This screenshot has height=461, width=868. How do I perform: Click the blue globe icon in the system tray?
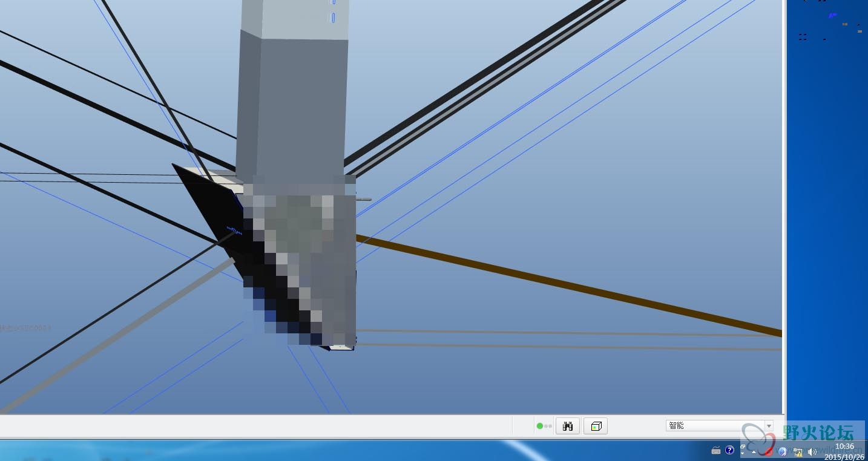[783, 451]
